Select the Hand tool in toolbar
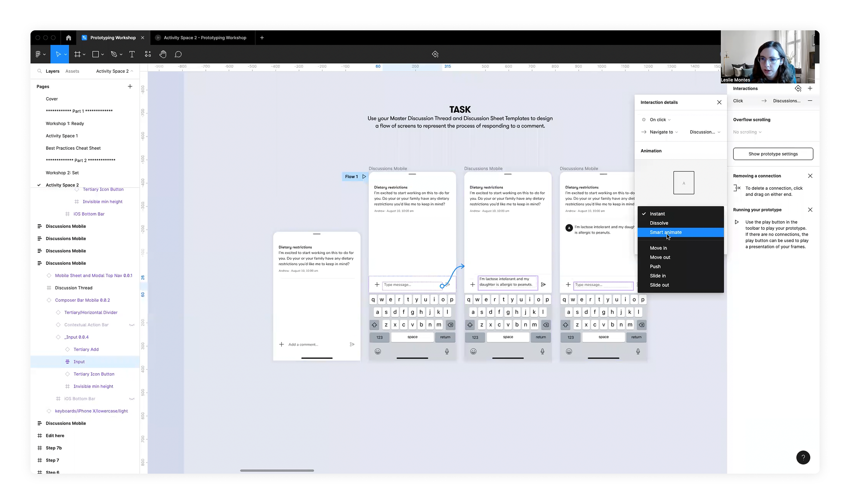The image size is (850, 504). [x=163, y=54]
